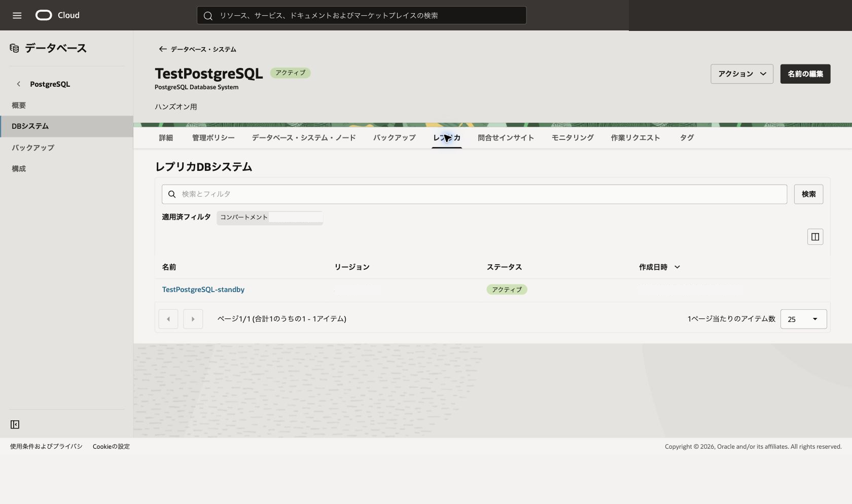Open 作業リクエスト tab
This screenshot has height=504, width=852.
[635, 138]
